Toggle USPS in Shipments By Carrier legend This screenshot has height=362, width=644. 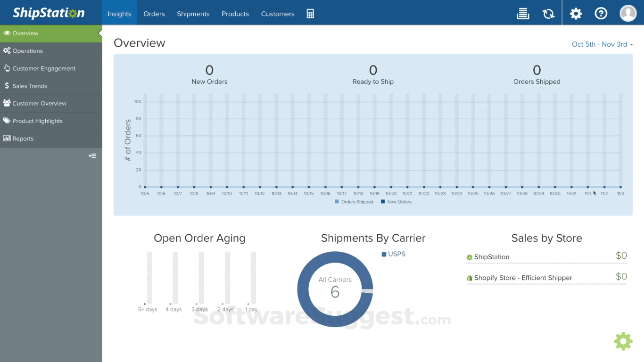coord(393,254)
